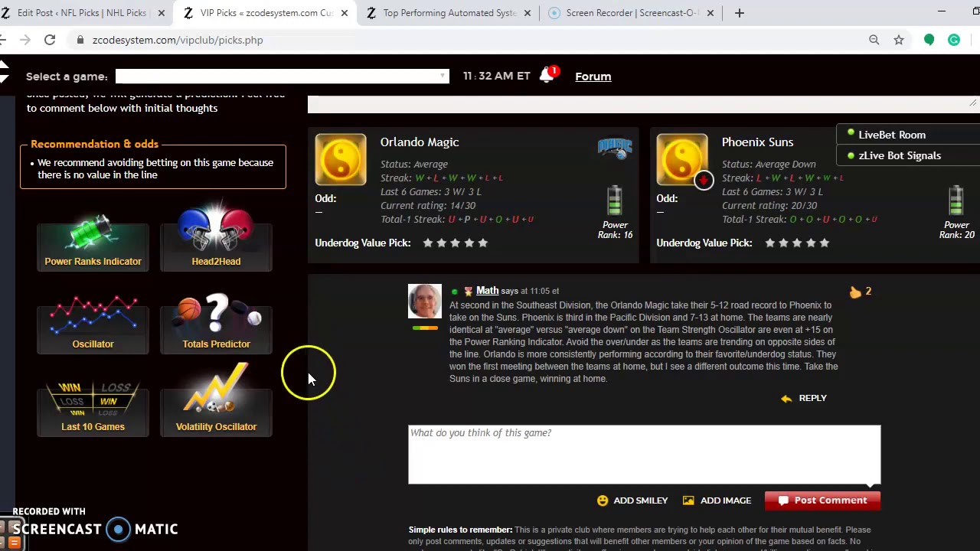Click ADD SMILEY button

[x=632, y=500]
